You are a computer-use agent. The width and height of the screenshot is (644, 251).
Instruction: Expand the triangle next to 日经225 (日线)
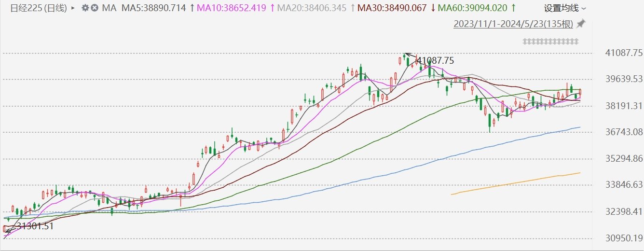[73, 8]
